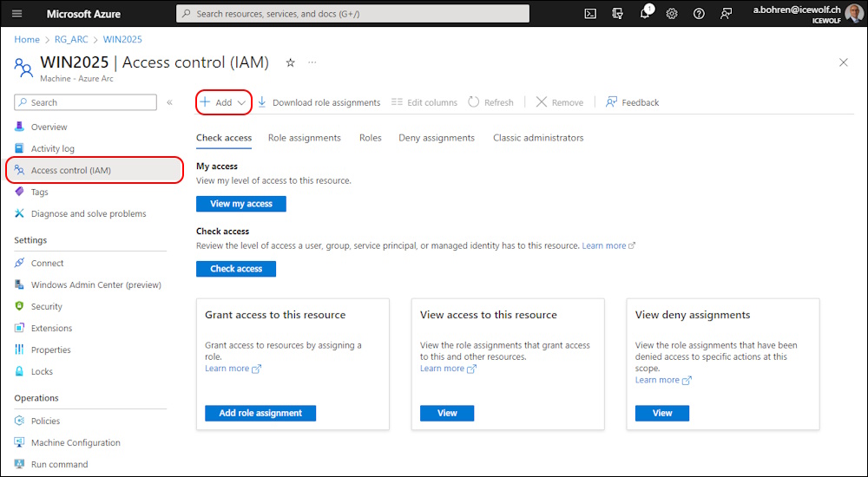Viewport: 868px width, 477px height.
Task: Switch to the Check access tab
Action: click(224, 138)
